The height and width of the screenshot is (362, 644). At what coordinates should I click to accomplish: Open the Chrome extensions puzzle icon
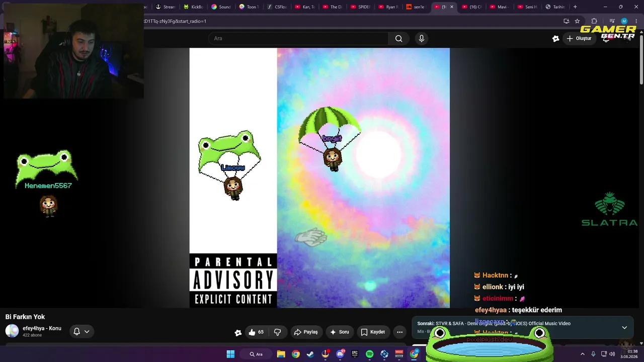coord(594,21)
